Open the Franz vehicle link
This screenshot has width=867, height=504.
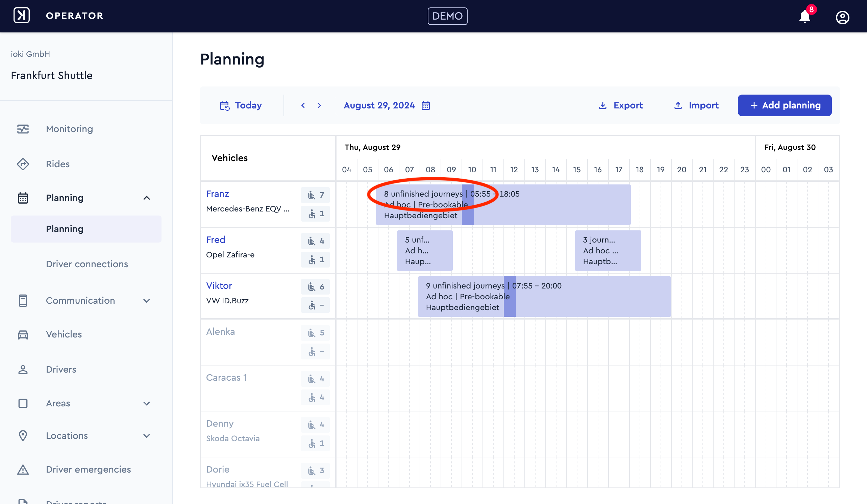point(218,194)
